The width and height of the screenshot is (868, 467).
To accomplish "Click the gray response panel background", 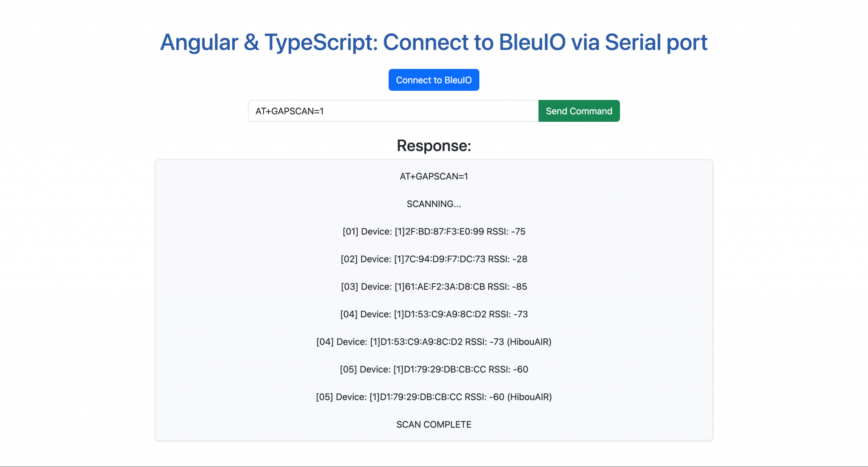I will 212,297.
